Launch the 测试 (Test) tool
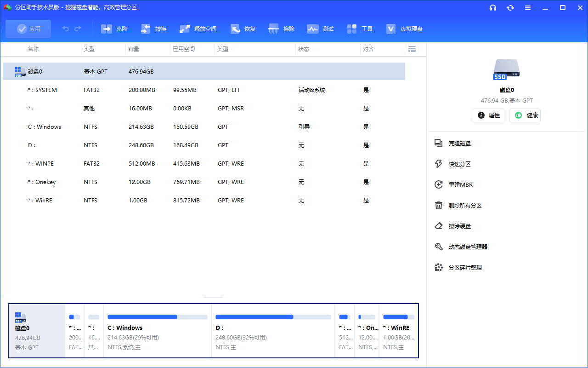 (x=321, y=29)
